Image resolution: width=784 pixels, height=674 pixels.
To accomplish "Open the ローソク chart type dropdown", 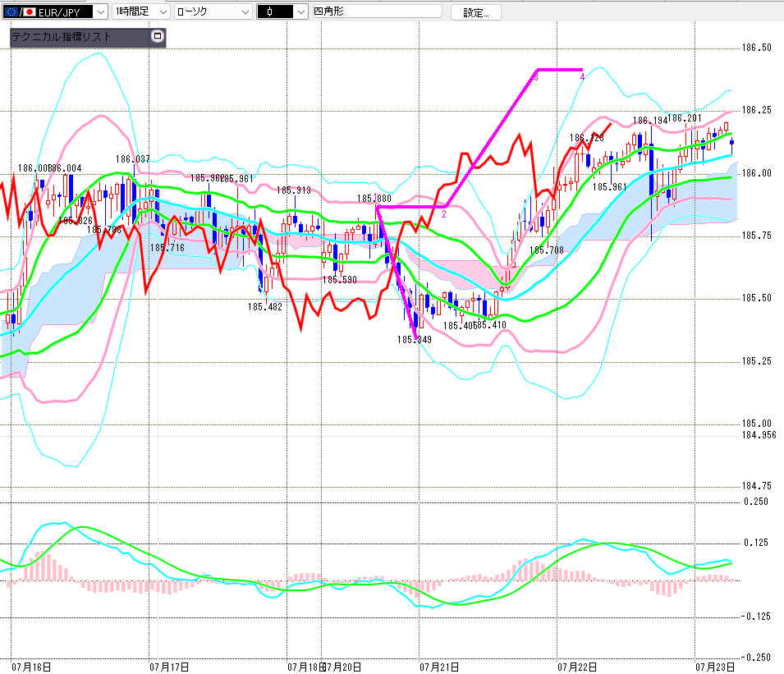I will click(245, 12).
